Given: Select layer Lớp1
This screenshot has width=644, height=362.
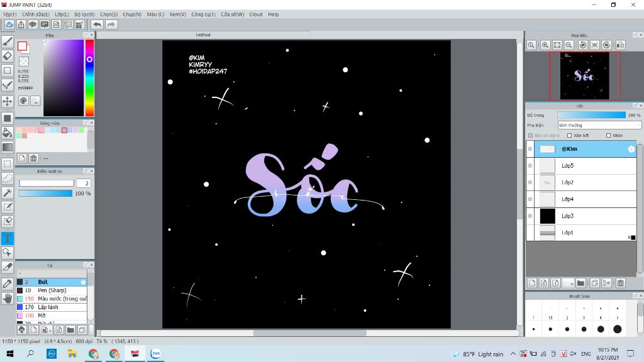Looking at the screenshot, I should (x=582, y=233).
